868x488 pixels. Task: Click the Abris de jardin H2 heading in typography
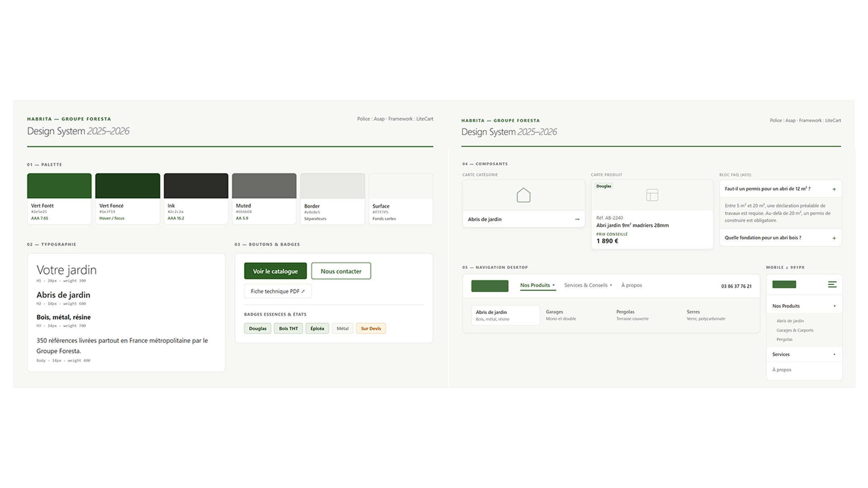(x=63, y=295)
